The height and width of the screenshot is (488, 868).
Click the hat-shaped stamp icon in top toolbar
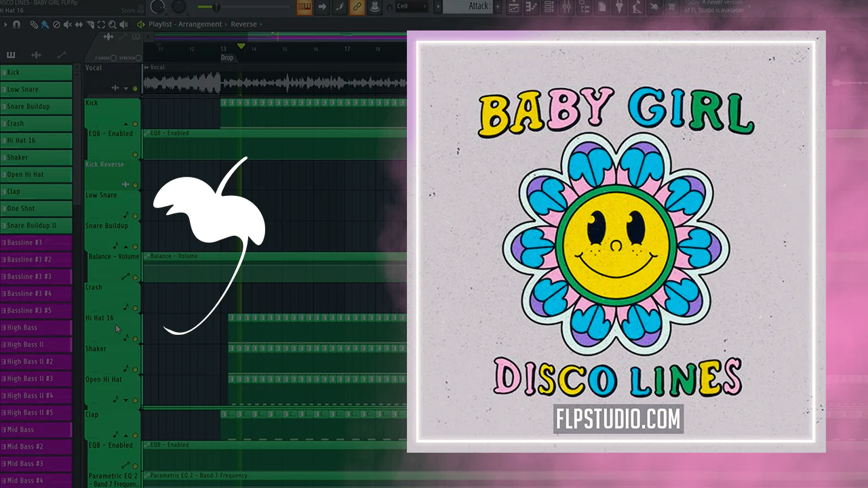point(374,7)
